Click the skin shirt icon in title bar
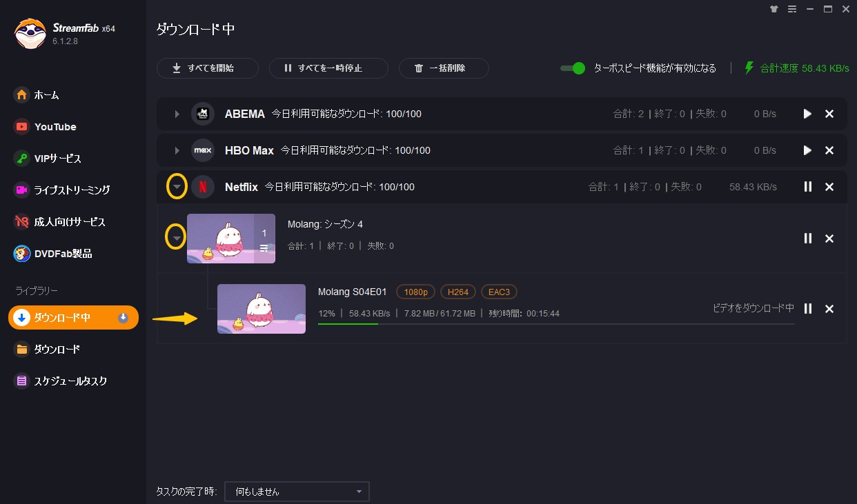 pos(774,9)
